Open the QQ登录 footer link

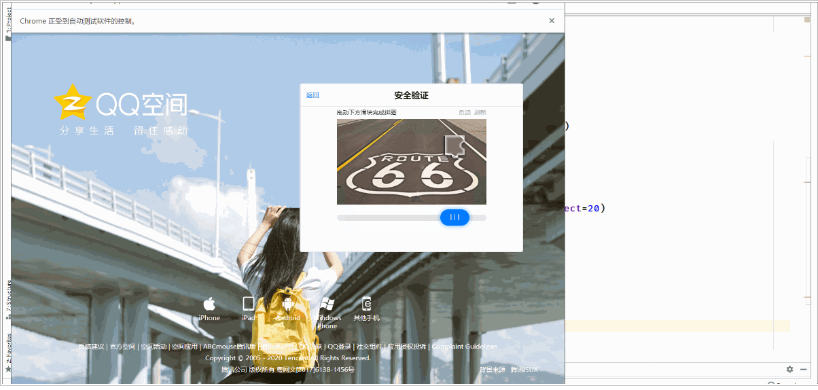pos(339,347)
